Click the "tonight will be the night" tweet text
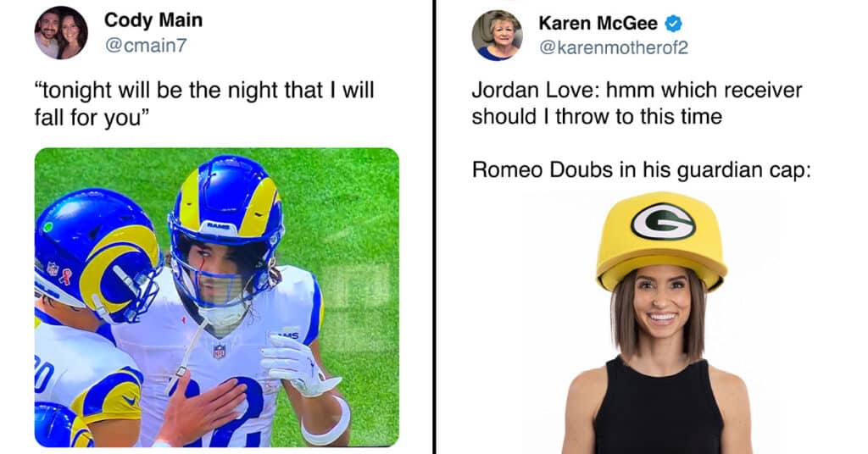 tap(204, 103)
